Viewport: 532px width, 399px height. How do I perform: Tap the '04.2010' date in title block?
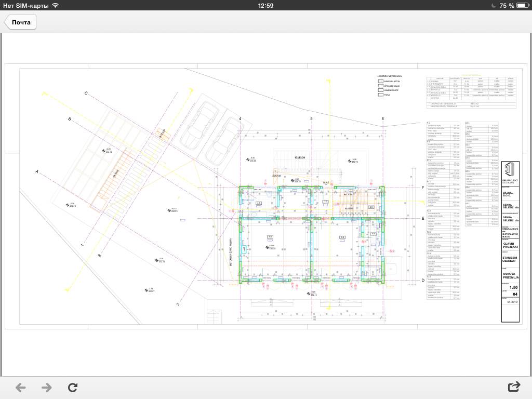click(512, 302)
